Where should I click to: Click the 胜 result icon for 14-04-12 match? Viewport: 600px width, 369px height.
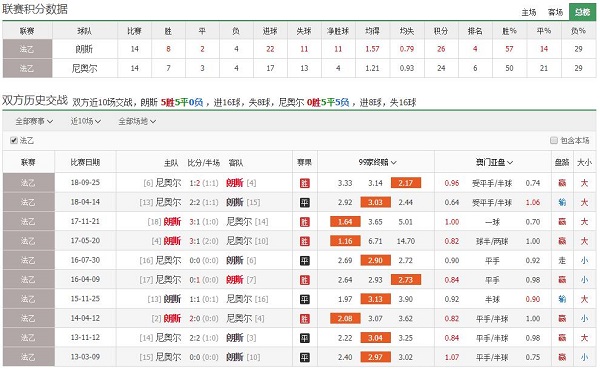305,319
